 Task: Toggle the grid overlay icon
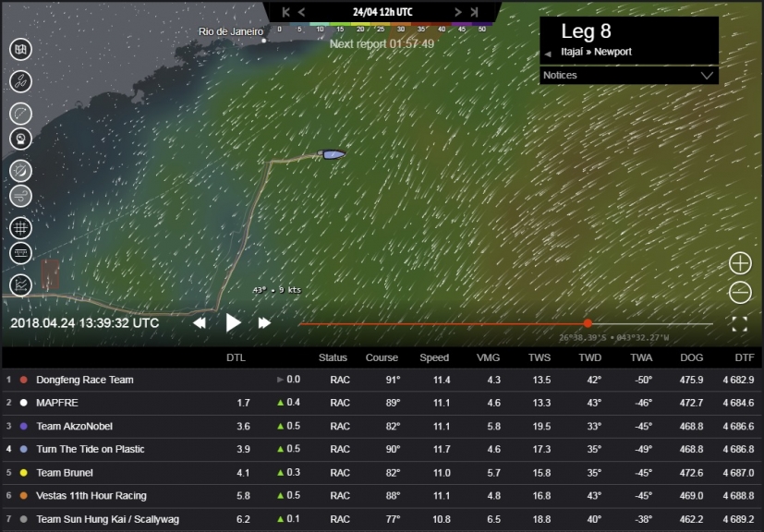pyautogui.click(x=20, y=226)
